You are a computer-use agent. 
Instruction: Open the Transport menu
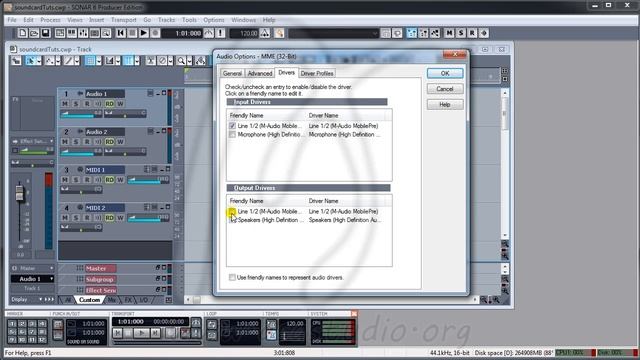pos(124,20)
